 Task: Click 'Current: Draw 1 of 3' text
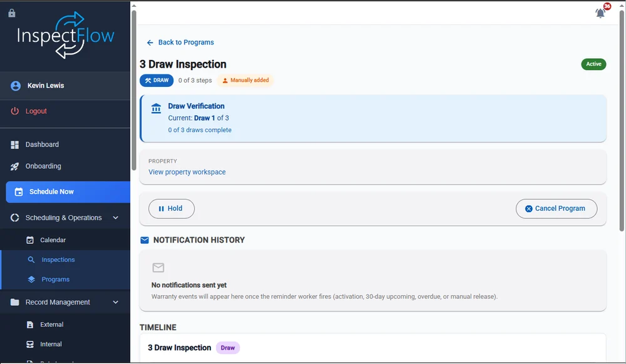point(198,118)
